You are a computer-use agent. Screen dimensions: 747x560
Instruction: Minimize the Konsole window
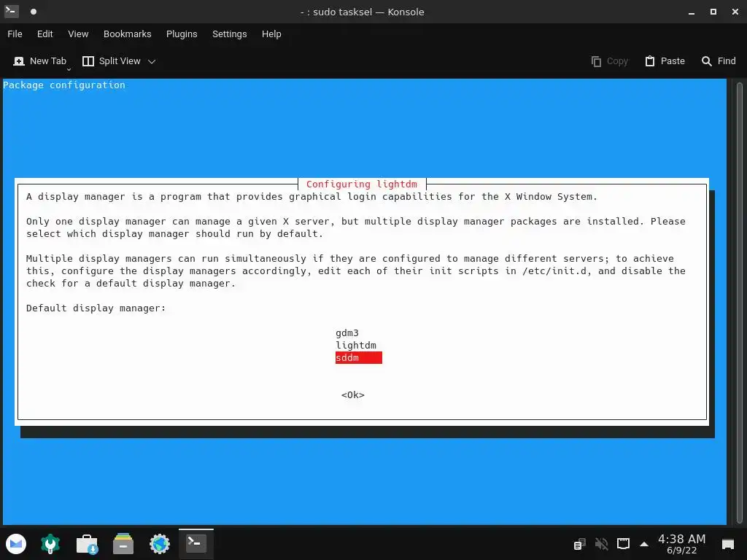692,12
